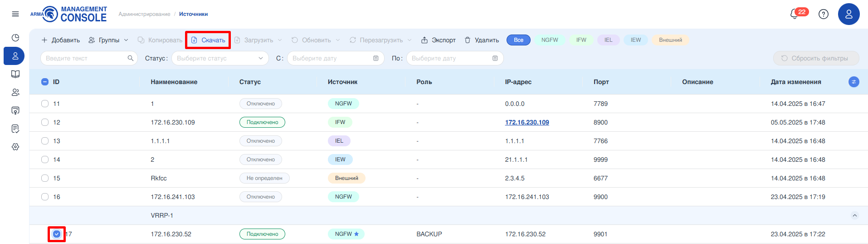Filter by the NGFW tab
The width and height of the screenshot is (868, 244).
click(550, 40)
